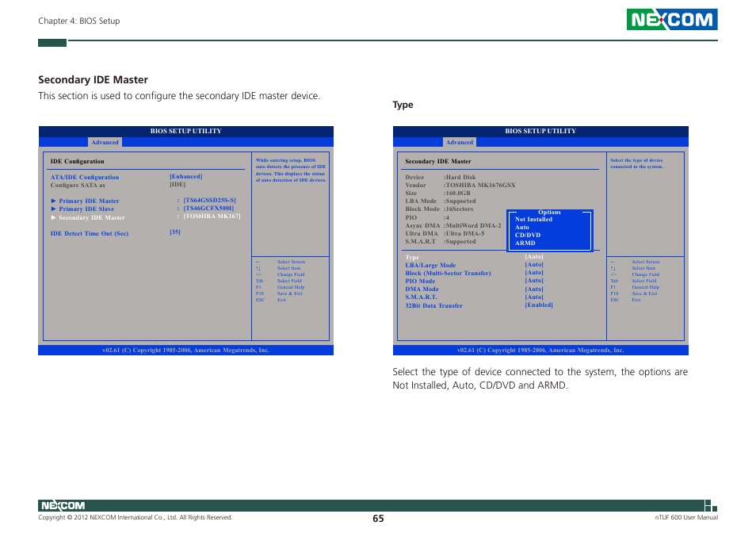Click the Secondary IDE Master BIOS screen title
The height and width of the screenshot is (533, 756).
pyautogui.click(x=437, y=161)
